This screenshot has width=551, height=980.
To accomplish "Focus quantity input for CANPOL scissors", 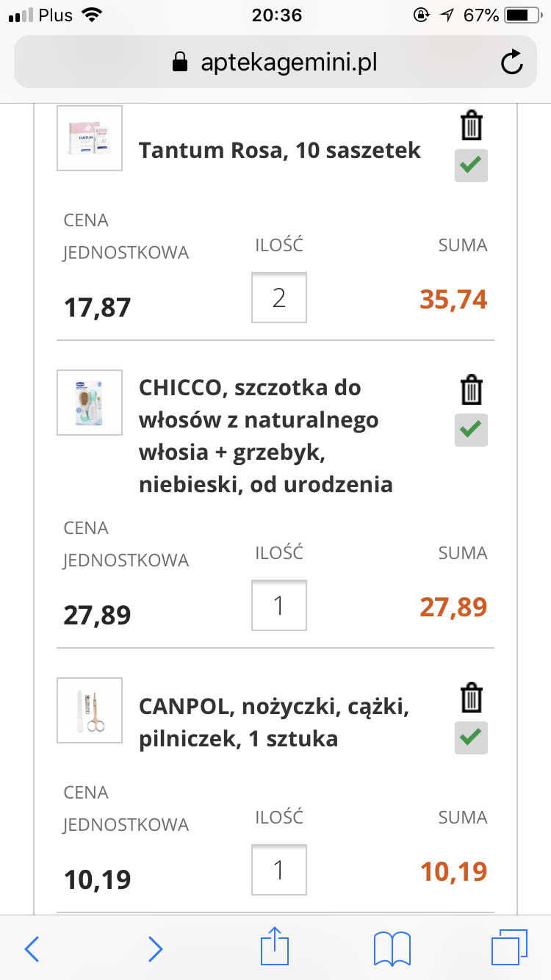I will tap(279, 870).
